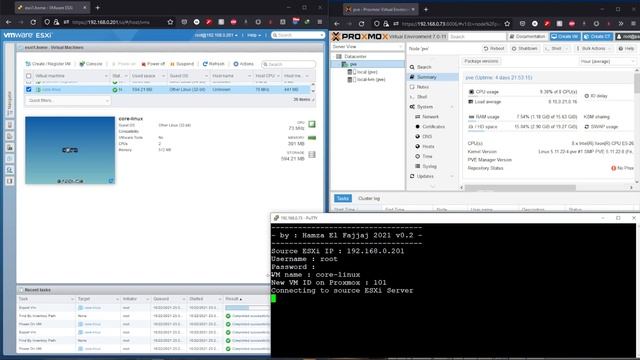640x360 pixels.
Task: Click the memory icon in VM summary
Action: pos(312,138)
